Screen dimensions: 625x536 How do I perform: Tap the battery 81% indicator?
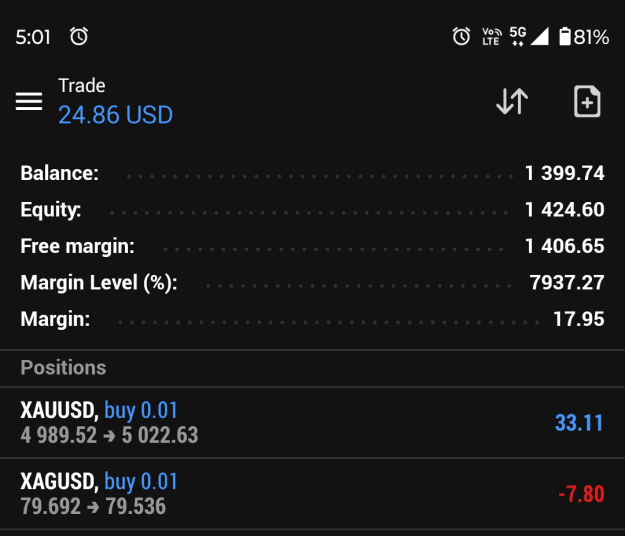584,37
